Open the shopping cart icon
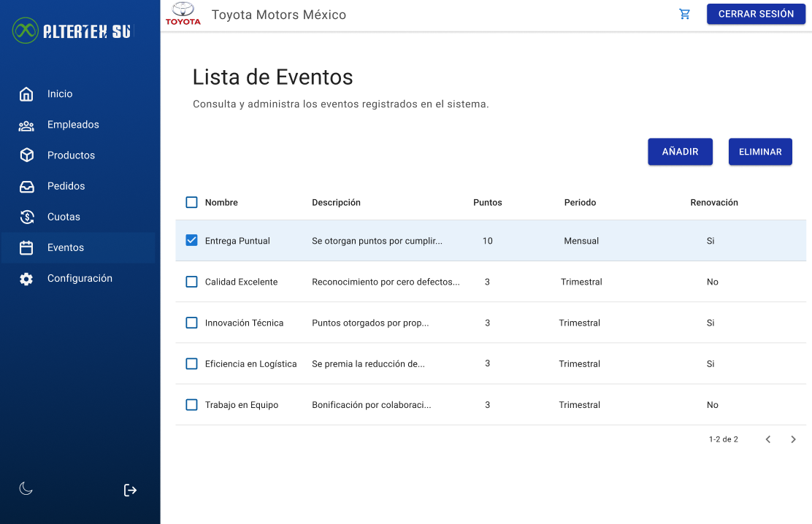Screen dimensions: 812x524 click(x=685, y=15)
